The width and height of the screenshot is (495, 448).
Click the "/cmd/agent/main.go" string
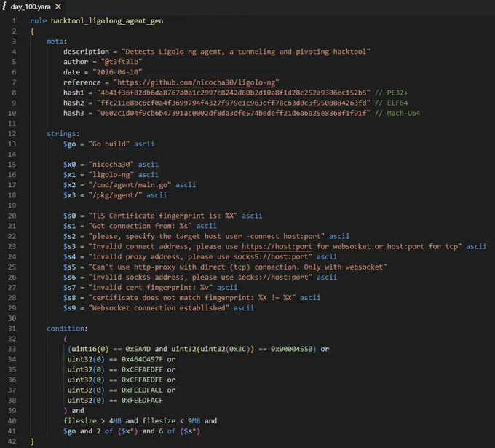pyautogui.click(x=130, y=185)
